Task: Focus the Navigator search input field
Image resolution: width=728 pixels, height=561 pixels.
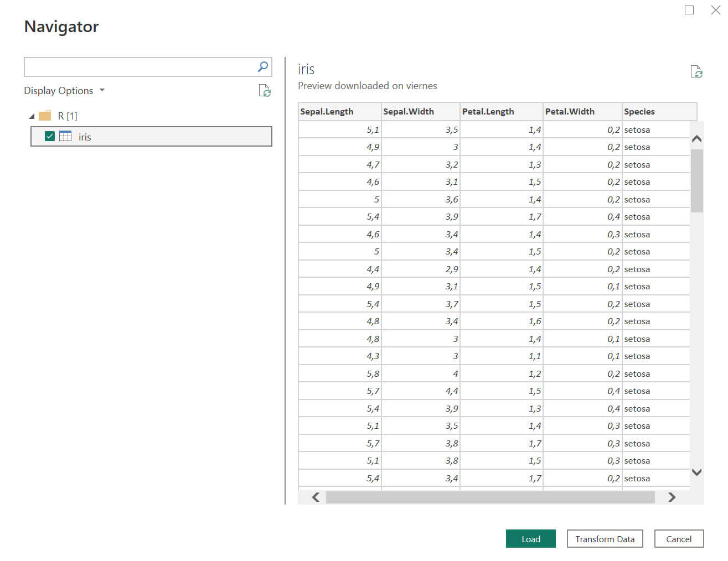Action: (x=138, y=67)
